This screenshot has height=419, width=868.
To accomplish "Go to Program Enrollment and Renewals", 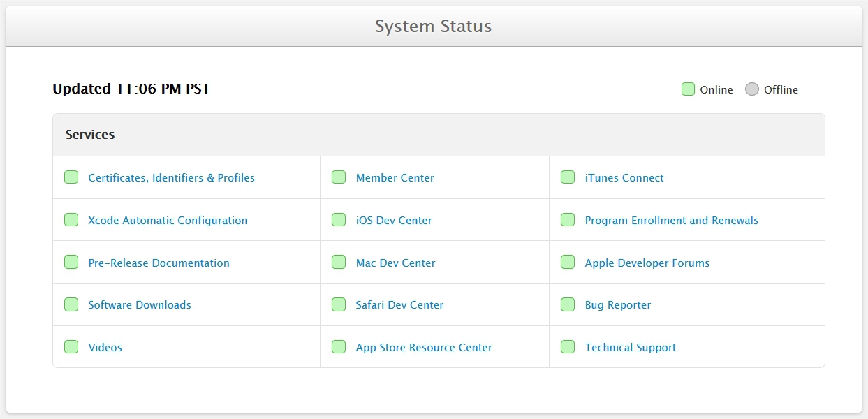I will point(671,220).
